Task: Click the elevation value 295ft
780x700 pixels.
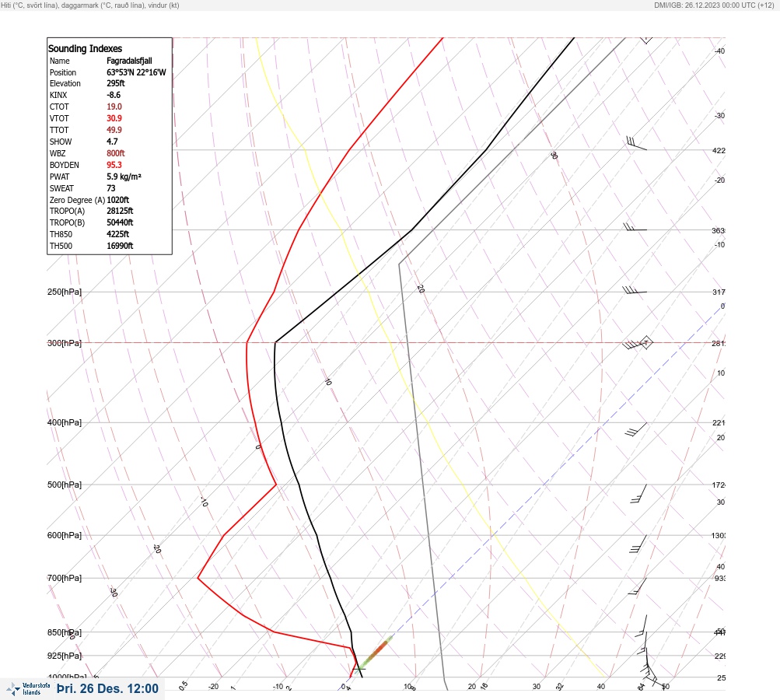Action: 116,83
